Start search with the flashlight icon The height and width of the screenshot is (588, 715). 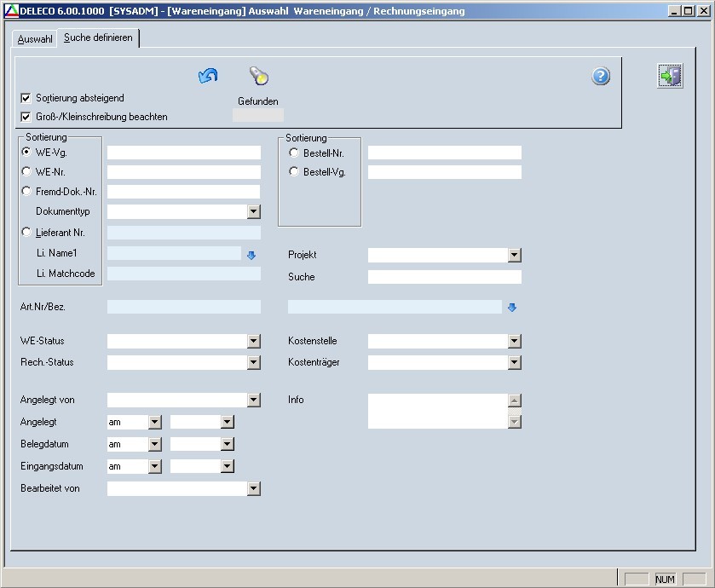(258, 76)
